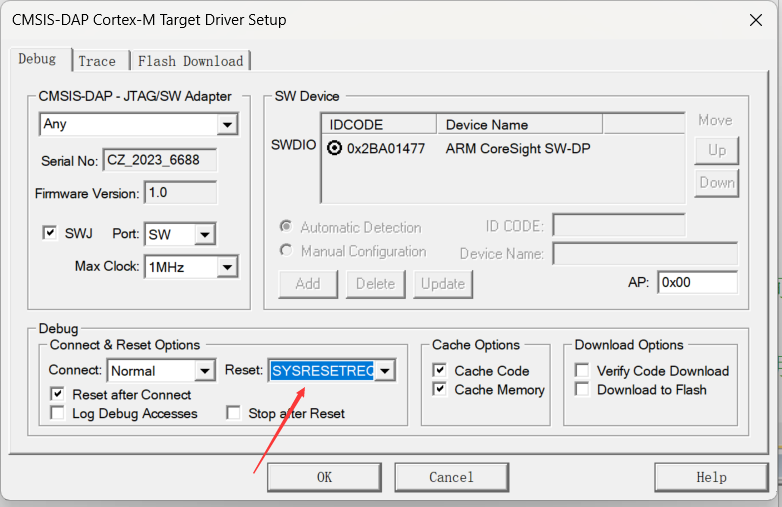Click the Move Up button
Image resolution: width=782 pixels, height=507 pixels.
point(717,151)
